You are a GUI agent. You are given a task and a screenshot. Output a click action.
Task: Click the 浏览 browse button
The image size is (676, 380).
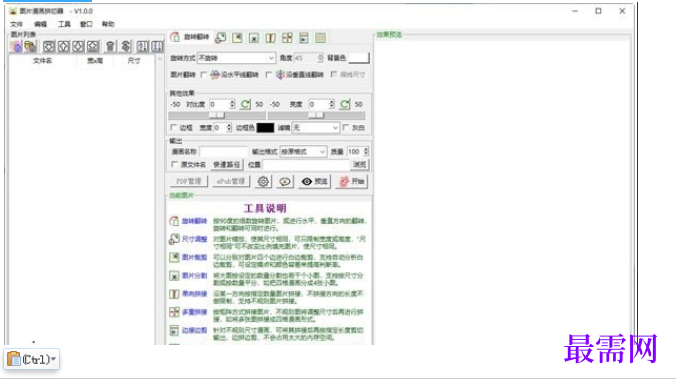pyautogui.click(x=360, y=164)
